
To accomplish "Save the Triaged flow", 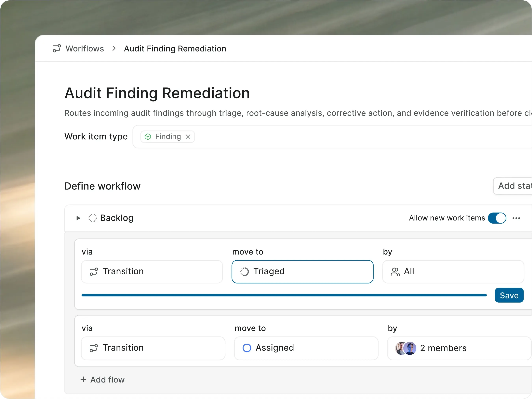I will pyautogui.click(x=509, y=295).
